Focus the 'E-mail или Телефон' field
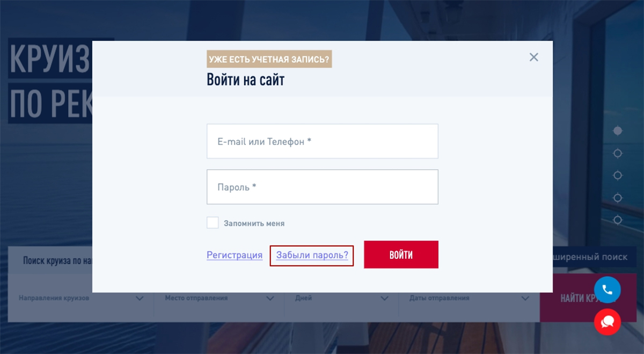The width and height of the screenshot is (644, 354). (322, 142)
